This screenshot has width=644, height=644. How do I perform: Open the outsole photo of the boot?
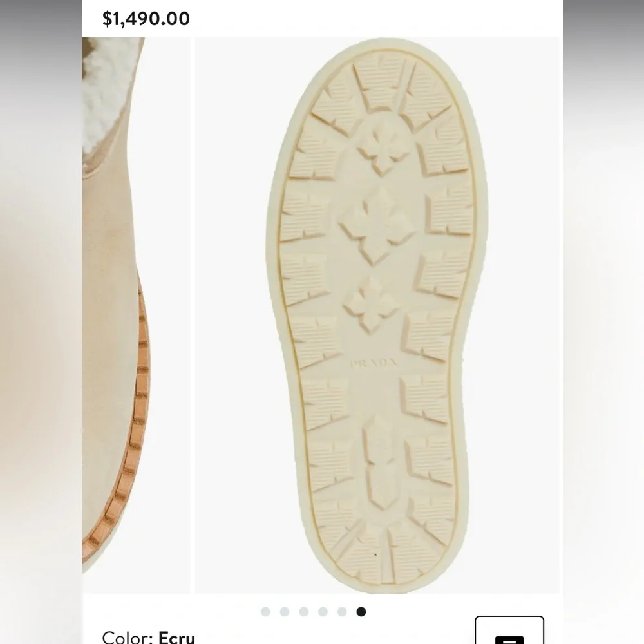point(377,315)
